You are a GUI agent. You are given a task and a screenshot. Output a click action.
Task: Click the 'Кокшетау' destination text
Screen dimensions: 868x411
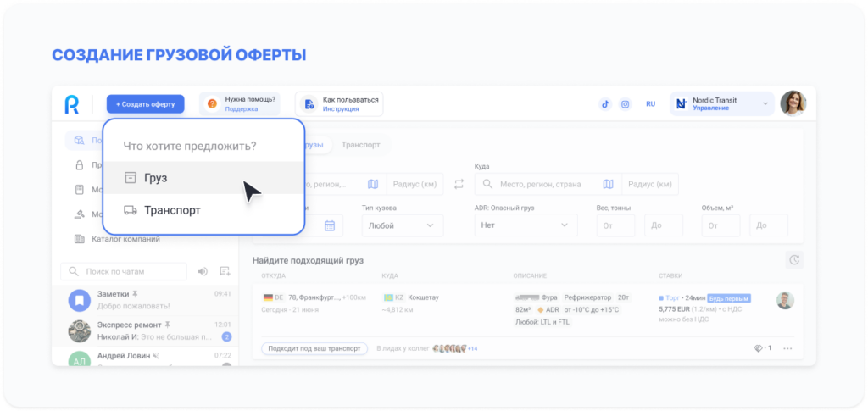pos(423,297)
